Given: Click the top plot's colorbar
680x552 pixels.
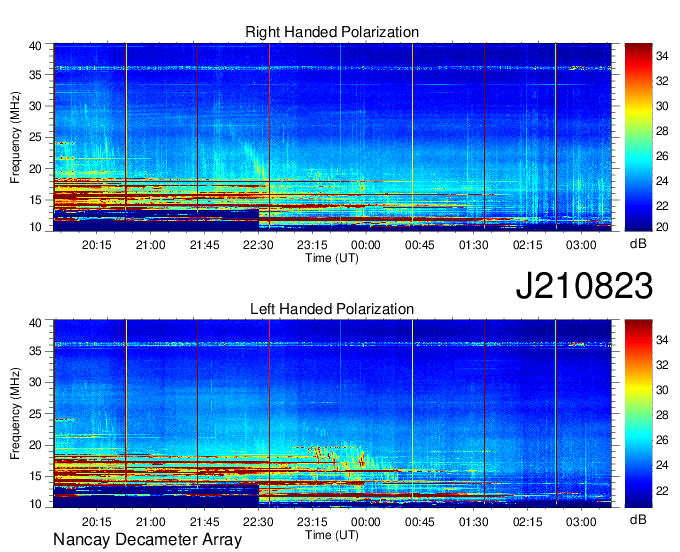Looking at the screenshot, I should click(x=638, y=137).
